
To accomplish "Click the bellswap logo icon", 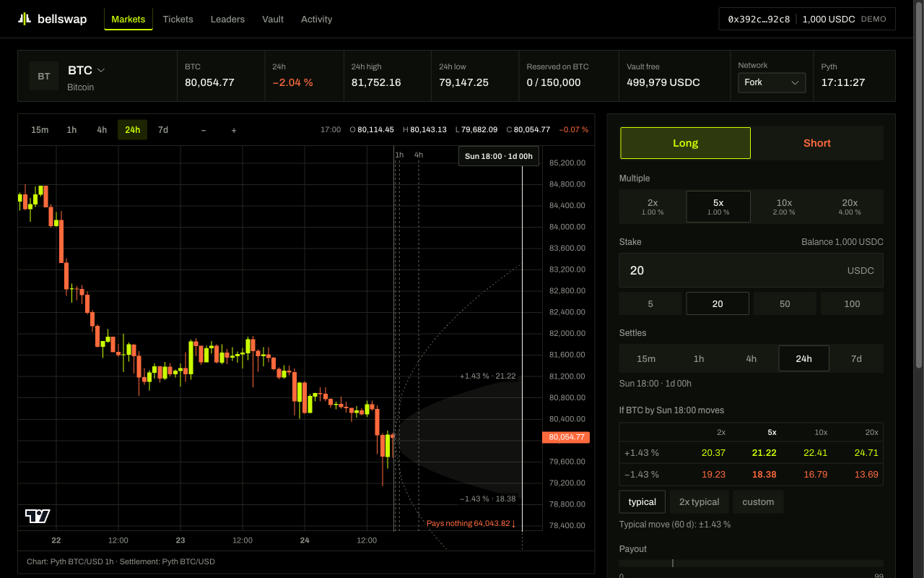I will point(25,19).
